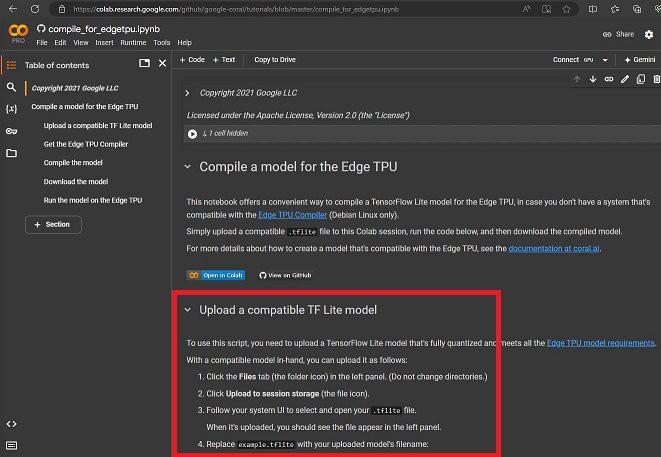
Task: Open the immersive reader book icon
Action: (x=546, y=9)
